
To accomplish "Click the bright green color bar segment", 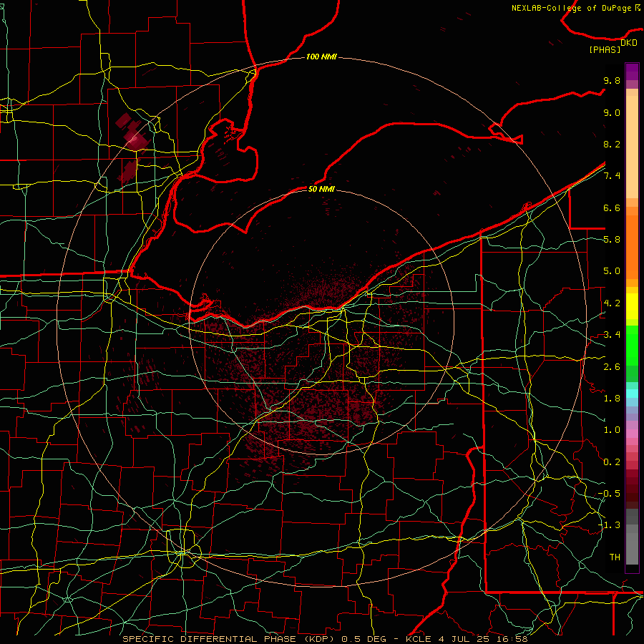I will 632,344.
